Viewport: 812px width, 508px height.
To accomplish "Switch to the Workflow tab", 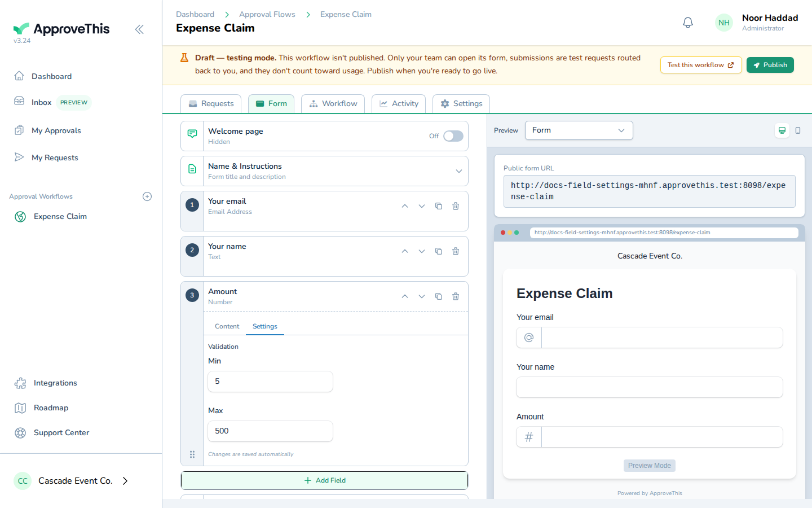I will pos(333,104).
